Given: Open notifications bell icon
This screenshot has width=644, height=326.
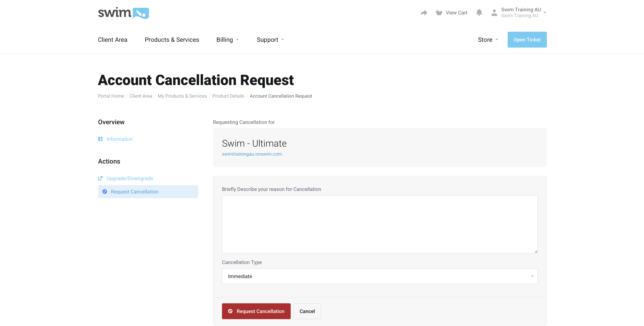Looking at the screenshot, I should (x=479, y=13).
